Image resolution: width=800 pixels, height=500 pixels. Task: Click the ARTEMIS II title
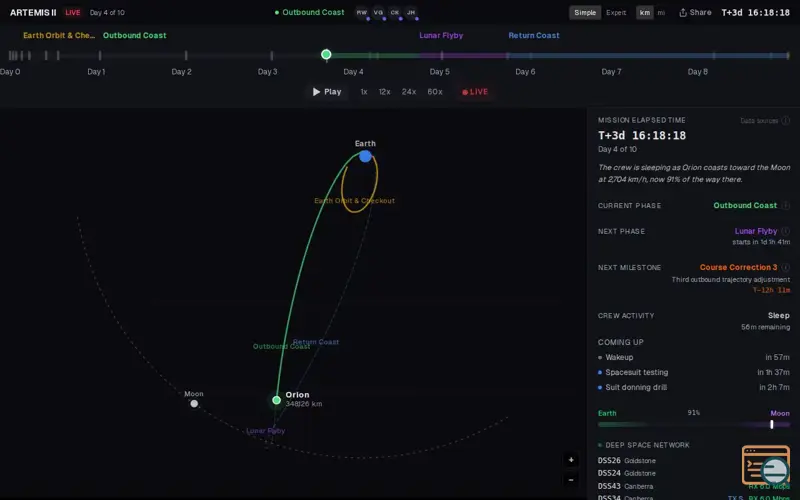click(33, 13)
